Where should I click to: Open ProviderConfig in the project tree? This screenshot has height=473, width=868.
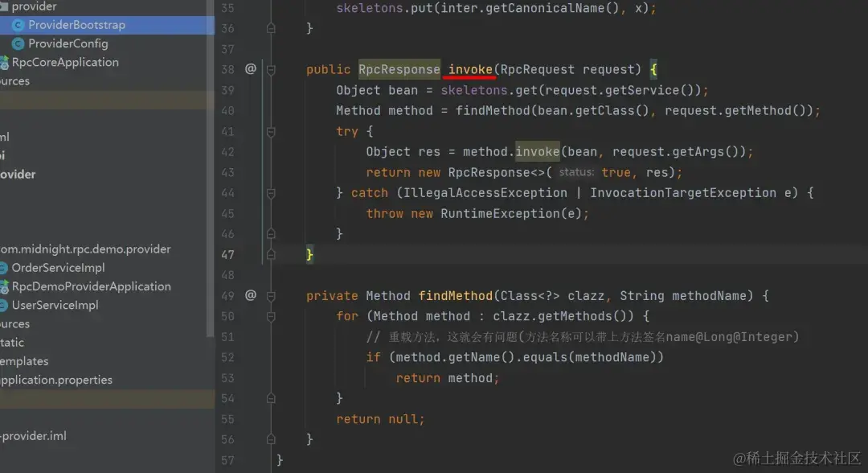coord(68,43)
